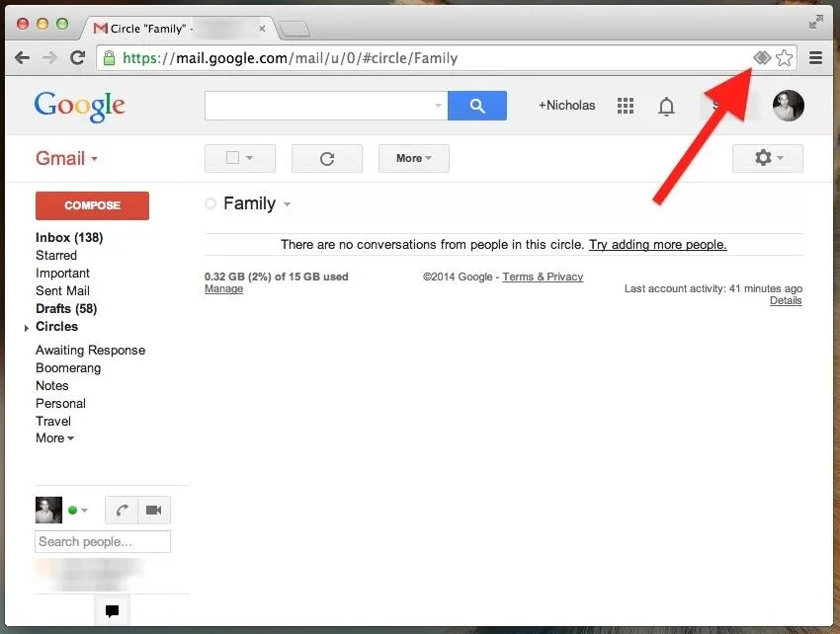Select the Circles label
Image resolution: width=840 pixels, height=634 pixels.
click(x=56, y=326)
